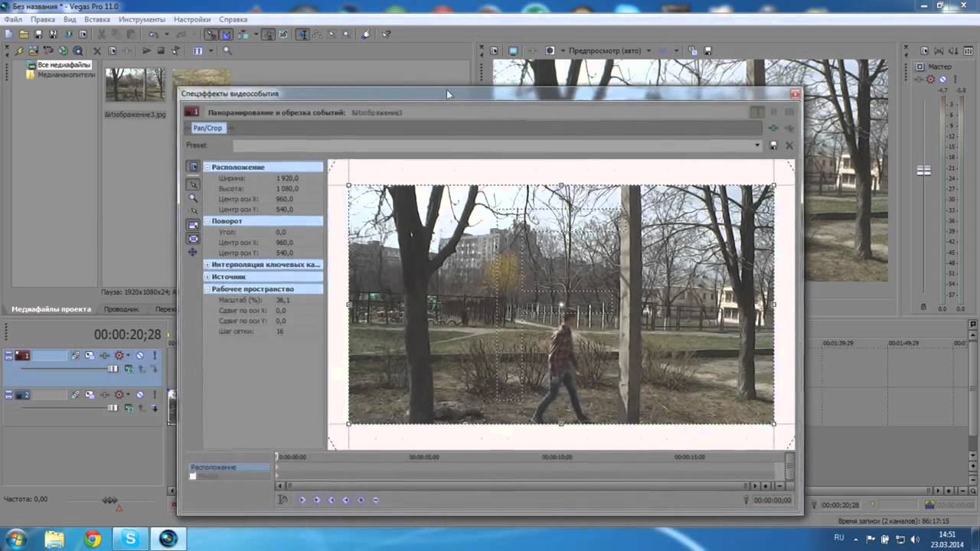The height and width of the screenshot is (551, 980).
Task: Expand the Источник section
Action: (x=207, y=277)
